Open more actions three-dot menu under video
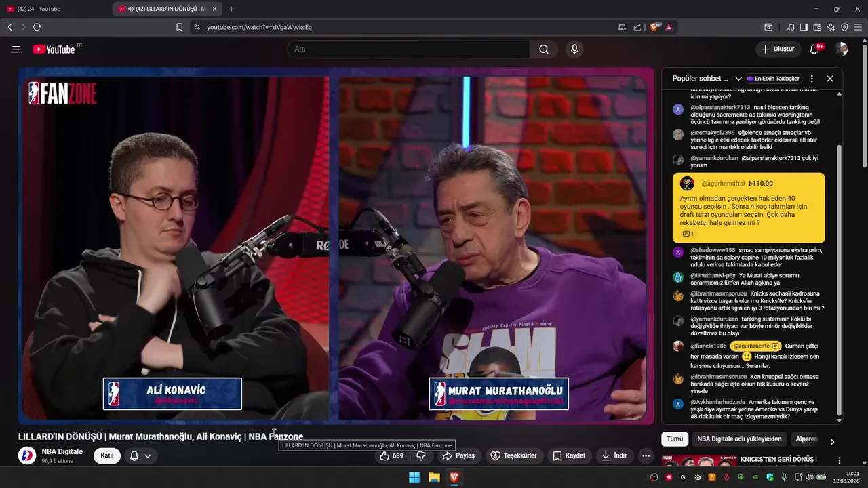Viewport: 868px width, 488px height. 646,455
